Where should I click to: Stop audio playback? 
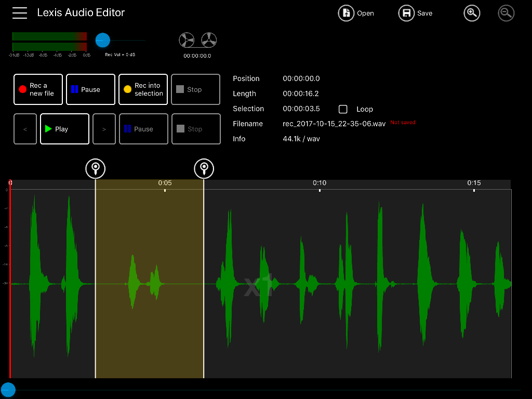pos(196,129)
